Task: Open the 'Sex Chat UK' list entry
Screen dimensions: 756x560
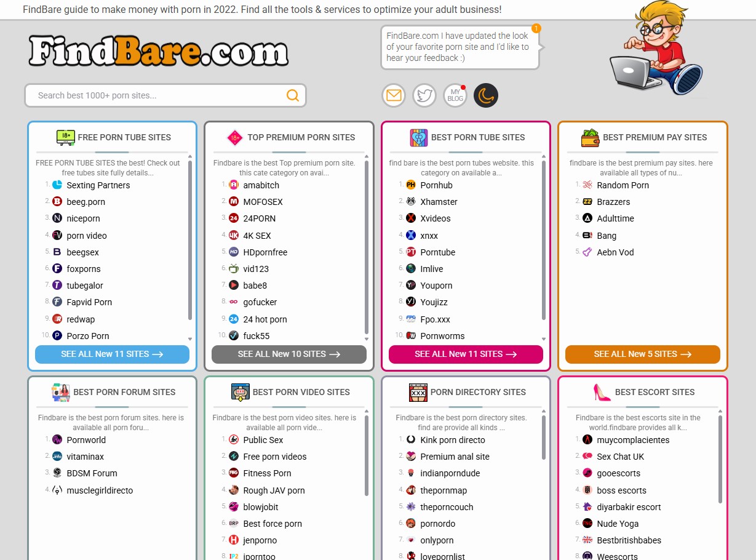Action: (620, 457)
